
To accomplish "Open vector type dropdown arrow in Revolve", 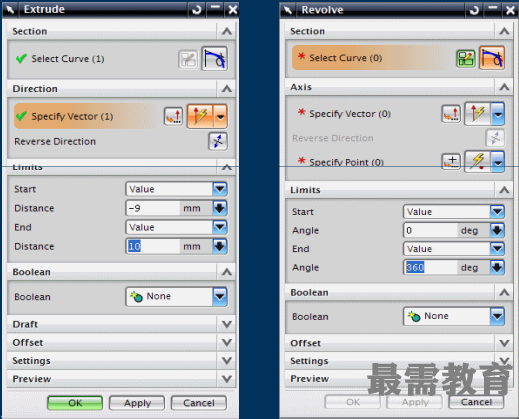I will pos(498,114).
